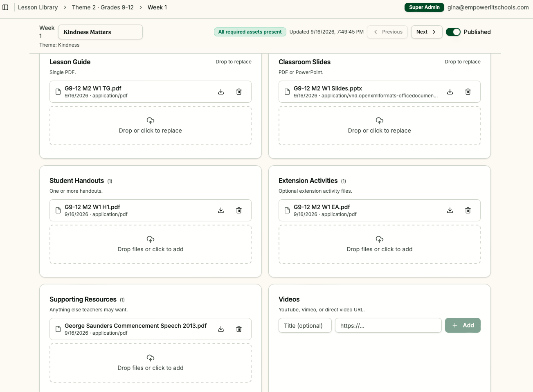Open Lesson Library breadcrumb
The height and width of the screenshot is (392, 533).
click(x=38, y=7)
